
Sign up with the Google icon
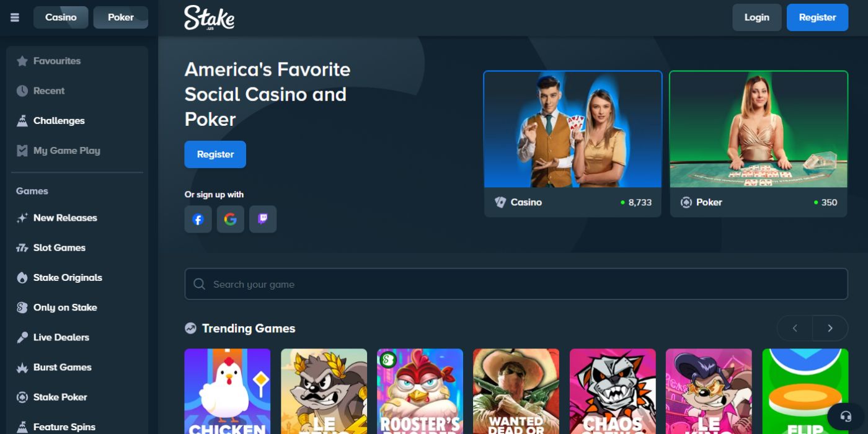(231, 219)
